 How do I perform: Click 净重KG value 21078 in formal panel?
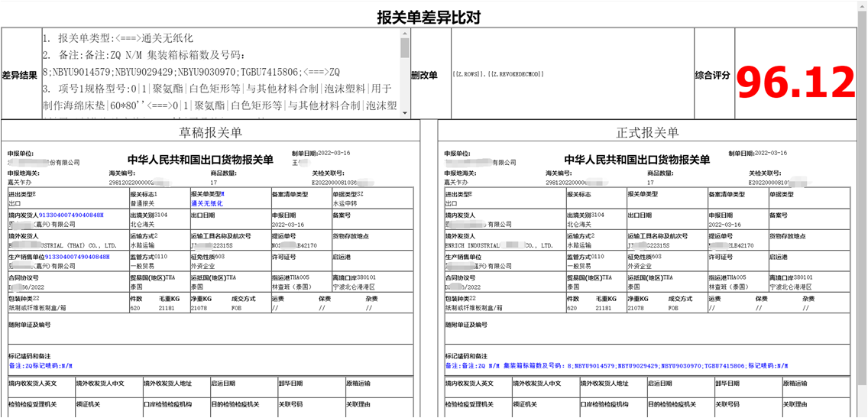pos(636,307)
